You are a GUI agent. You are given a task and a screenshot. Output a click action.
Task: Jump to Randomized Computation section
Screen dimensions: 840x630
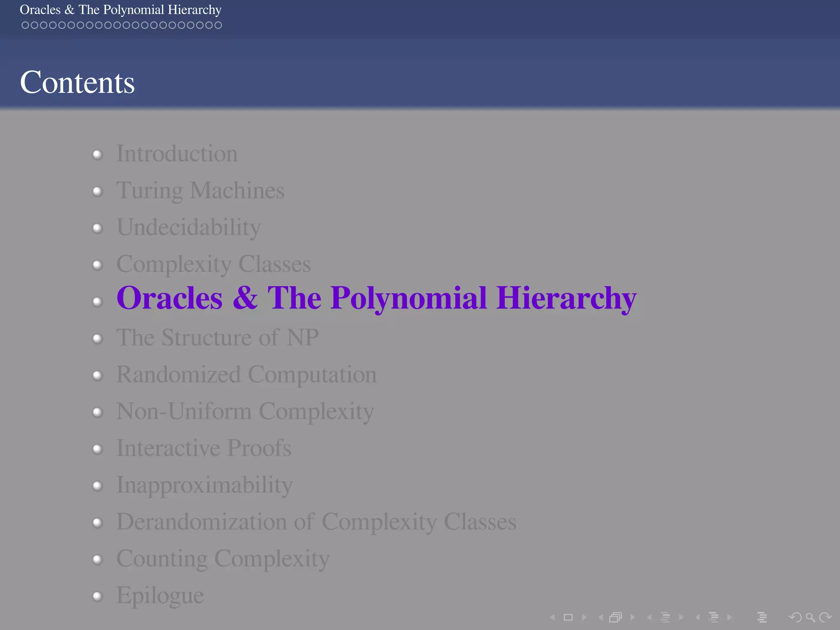pos(246,375)
